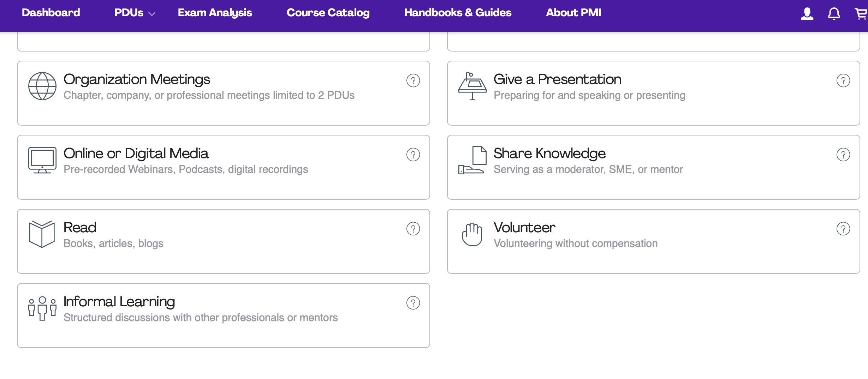Go to Dashboard in navigation bar
The width and height of the screenshot is (868, 379).
[x=51, y=13]
